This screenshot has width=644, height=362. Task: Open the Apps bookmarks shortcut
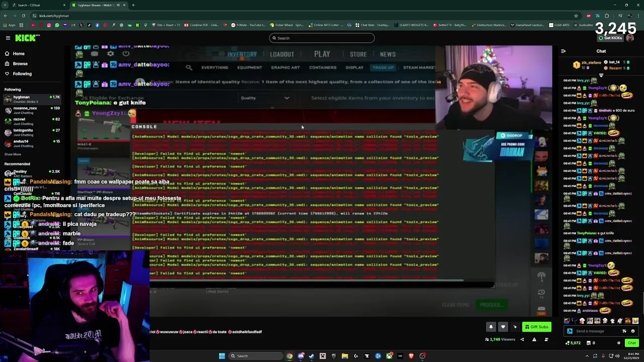pos(10,25)
